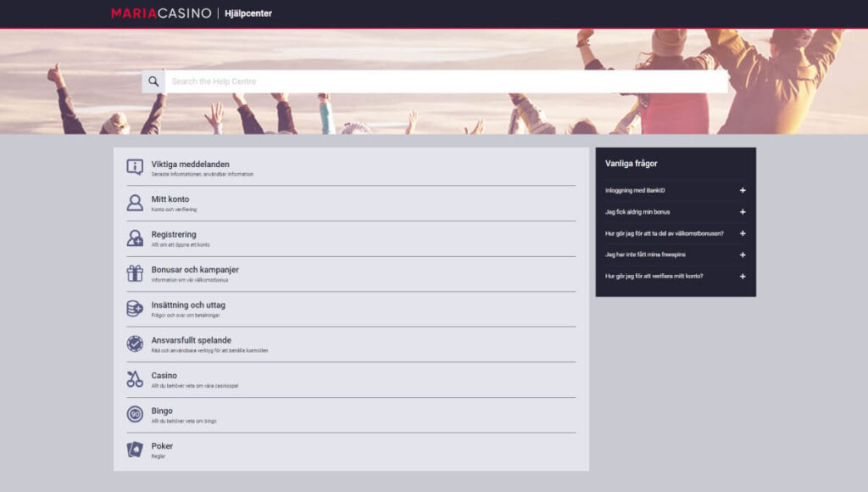
Task: Click the Mitt konto person icon
Action: pos(135,203)
